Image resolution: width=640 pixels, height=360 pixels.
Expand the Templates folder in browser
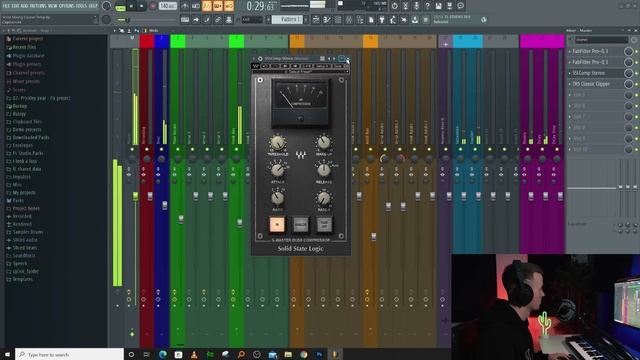(x=22, y=279)
